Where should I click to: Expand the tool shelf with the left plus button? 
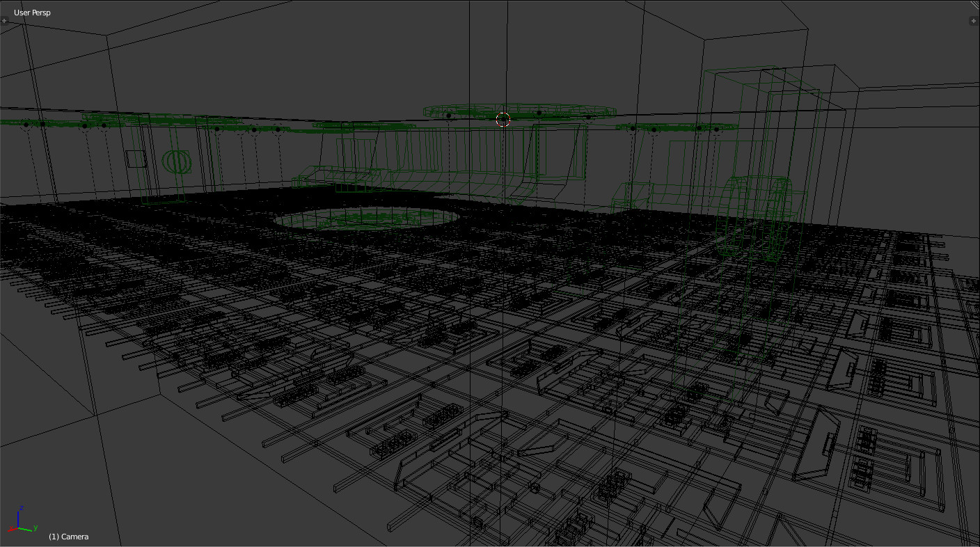4,21
